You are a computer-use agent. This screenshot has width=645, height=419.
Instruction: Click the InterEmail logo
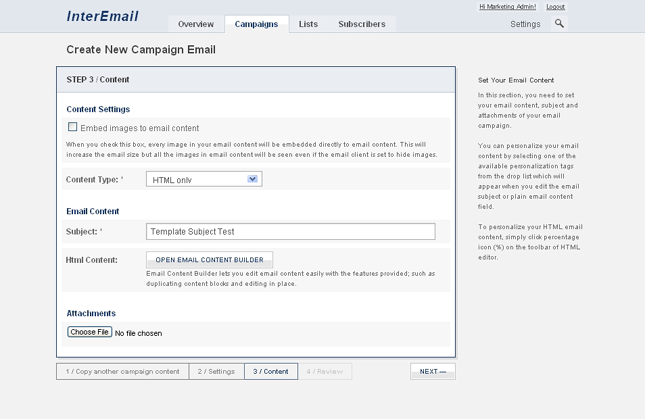coord(102,16)
